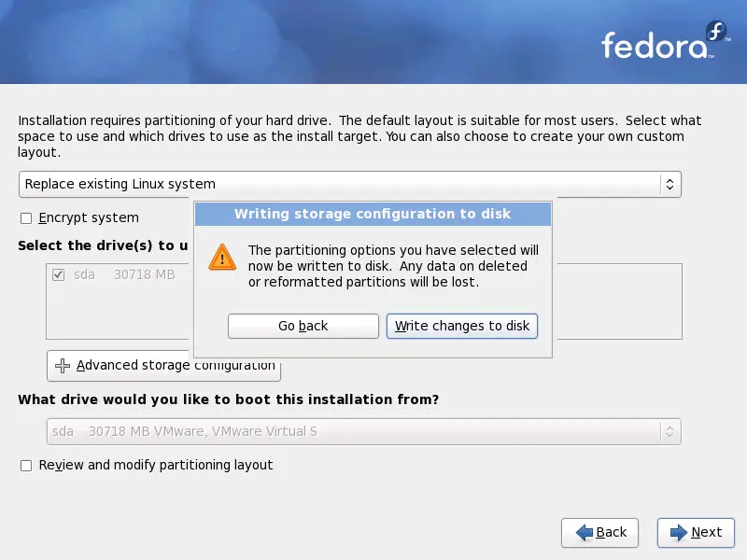Click the blue header banner
Viewport: 747px width, 560px height.
[280, 42]
